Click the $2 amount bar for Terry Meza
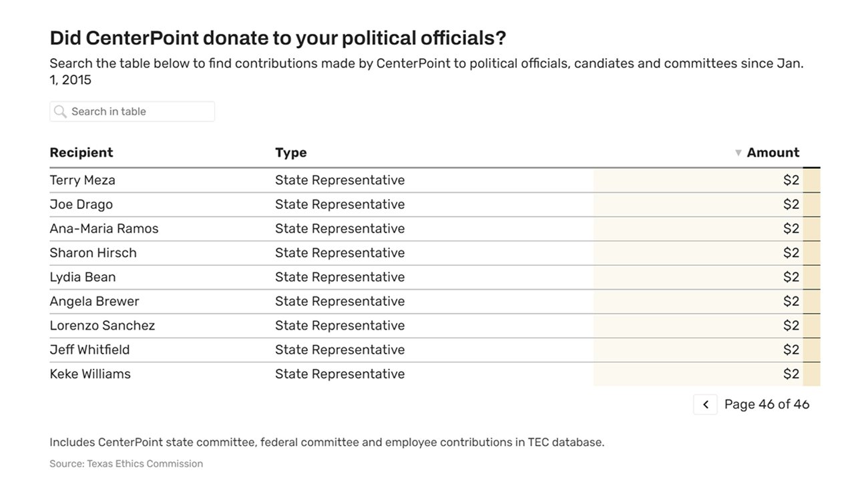 [701, 180]
